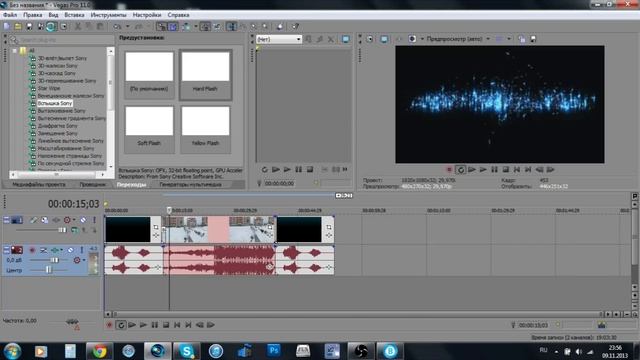
Task: Open the Вставка menu
Action: [74, 15]
